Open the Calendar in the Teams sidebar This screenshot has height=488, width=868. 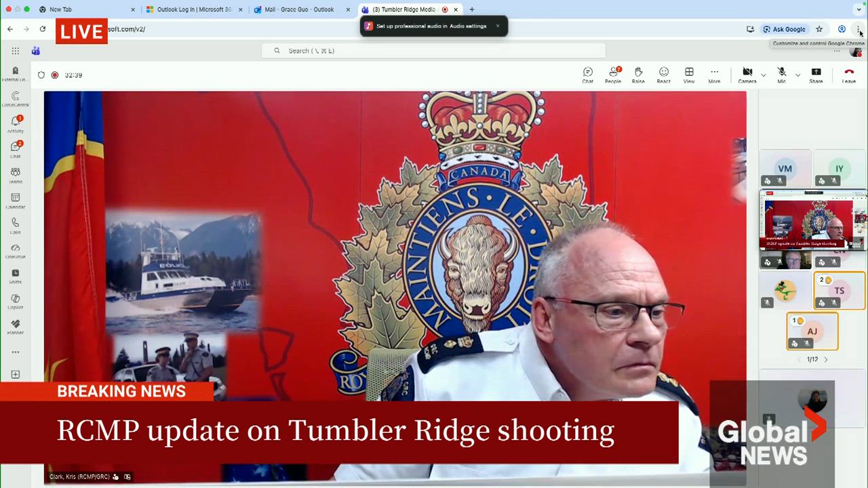15,198
